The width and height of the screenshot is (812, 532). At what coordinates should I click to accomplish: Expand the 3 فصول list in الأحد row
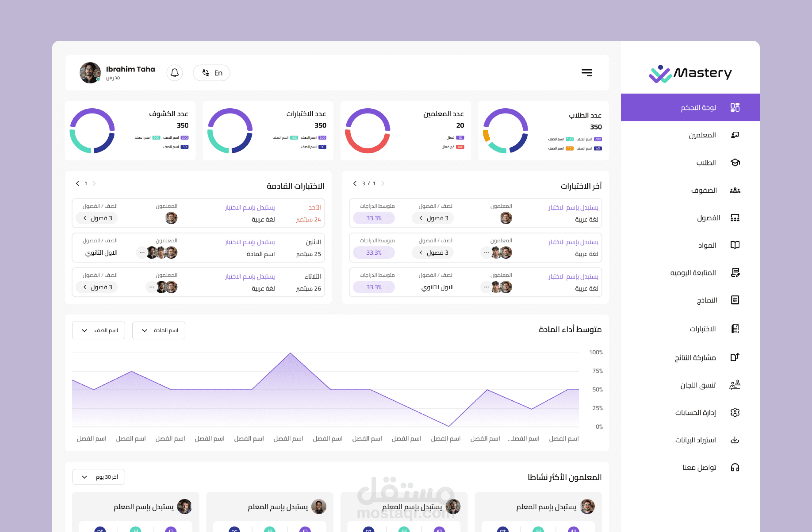pyautogui.click(x=97, y=218)
